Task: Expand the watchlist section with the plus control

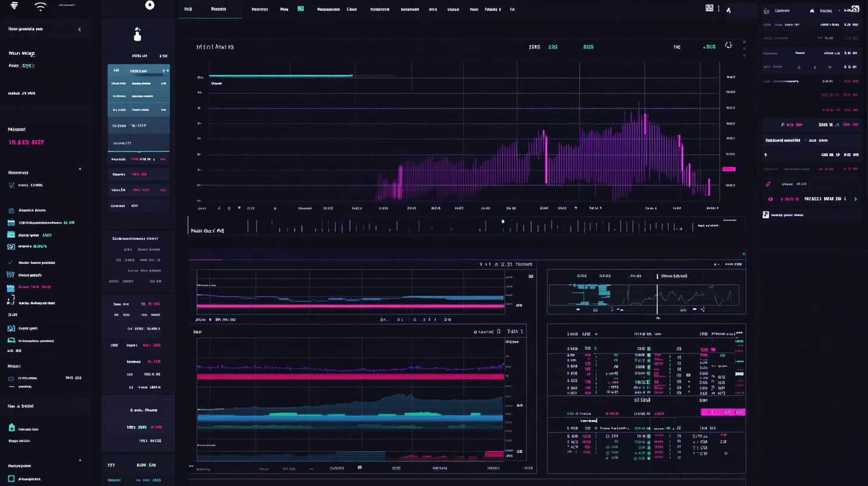Action: coord(79,169)
